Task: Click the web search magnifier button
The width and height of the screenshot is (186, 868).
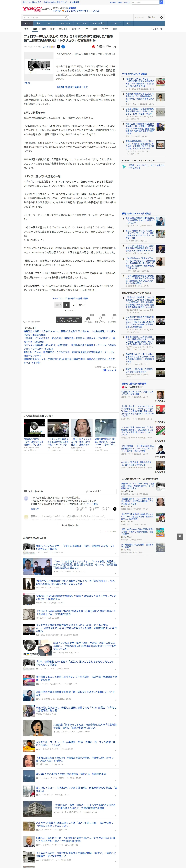Action: 161,2
